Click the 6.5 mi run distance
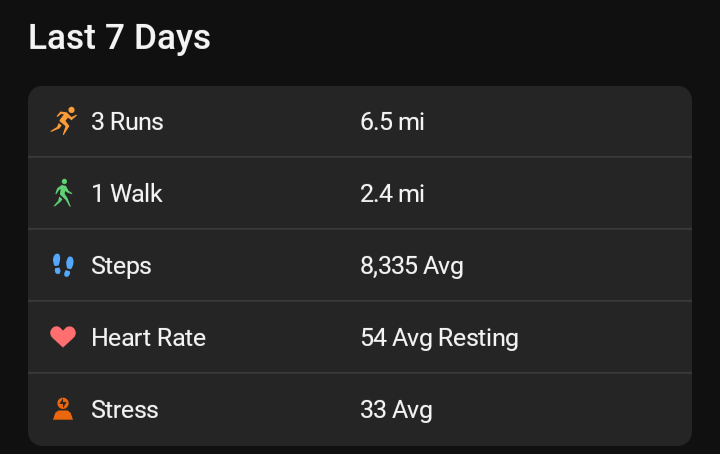720x454 pixels. click(392, 121)
